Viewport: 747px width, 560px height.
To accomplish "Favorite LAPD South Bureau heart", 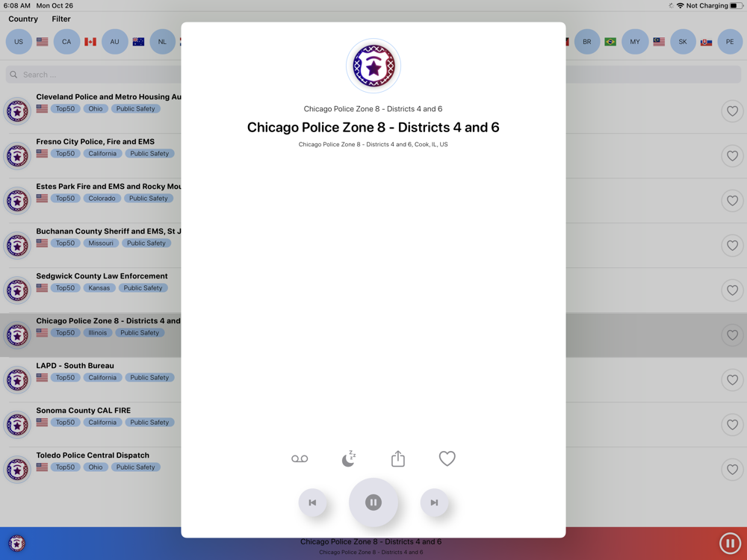I will 732,379.
